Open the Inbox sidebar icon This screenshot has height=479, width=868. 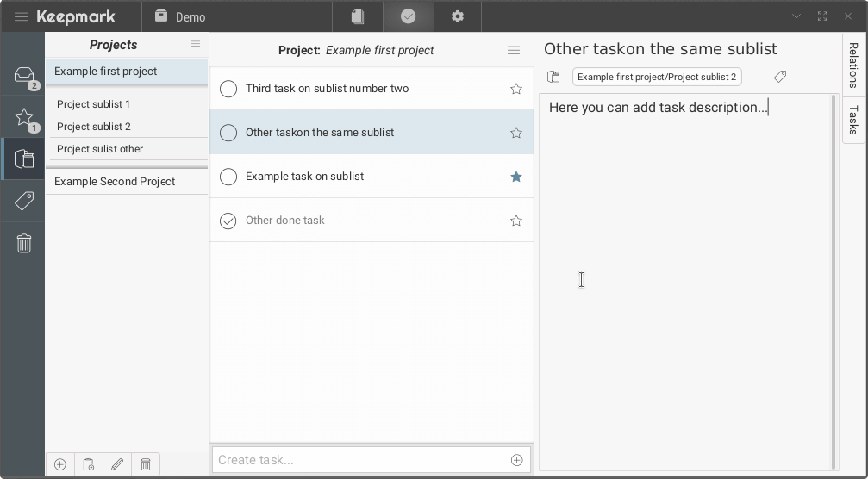click(23, 76)
